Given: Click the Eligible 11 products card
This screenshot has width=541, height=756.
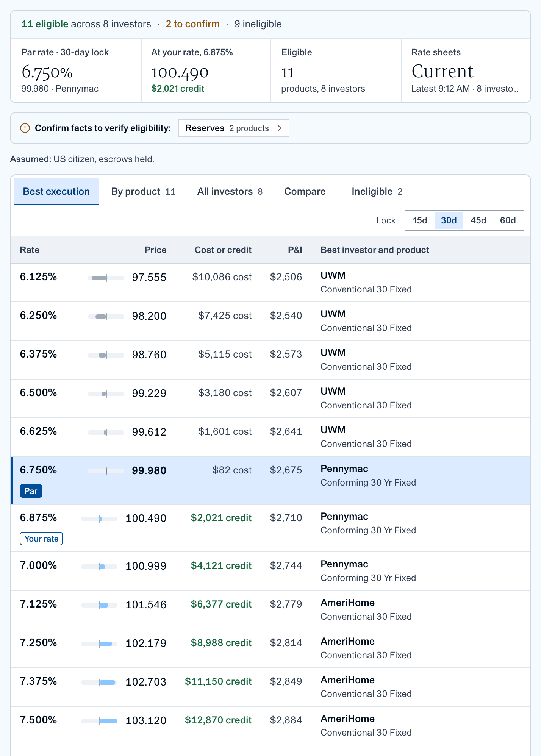Looking at the screenshot, I should (336, 70).
